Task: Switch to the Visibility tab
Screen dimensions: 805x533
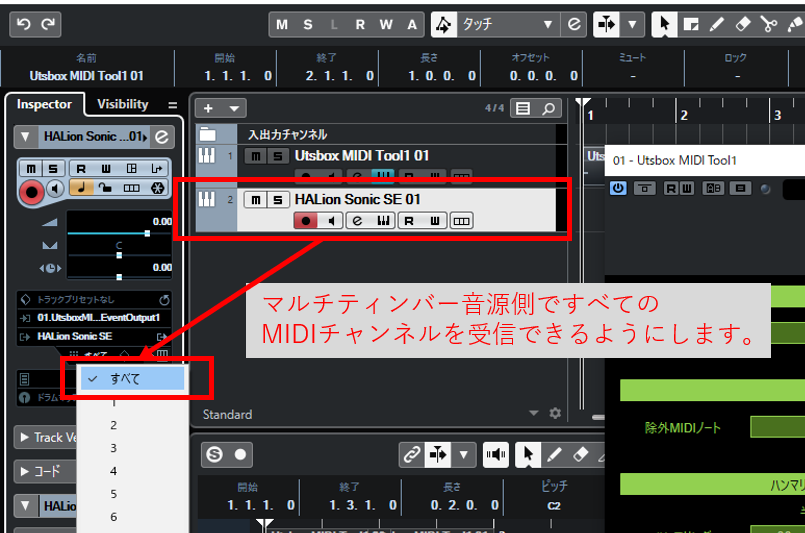Action: [123, 104]
